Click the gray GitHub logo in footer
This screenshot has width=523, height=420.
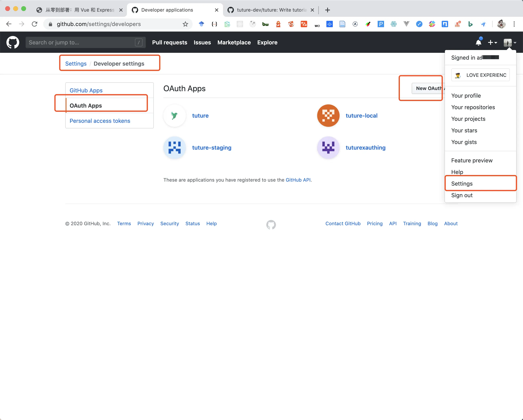271,225
